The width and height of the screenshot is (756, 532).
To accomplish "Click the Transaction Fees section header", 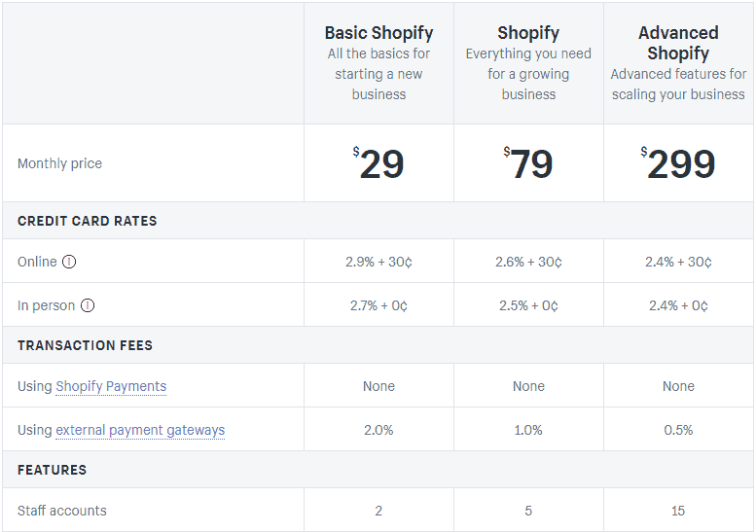I will [x=85, y=345].
